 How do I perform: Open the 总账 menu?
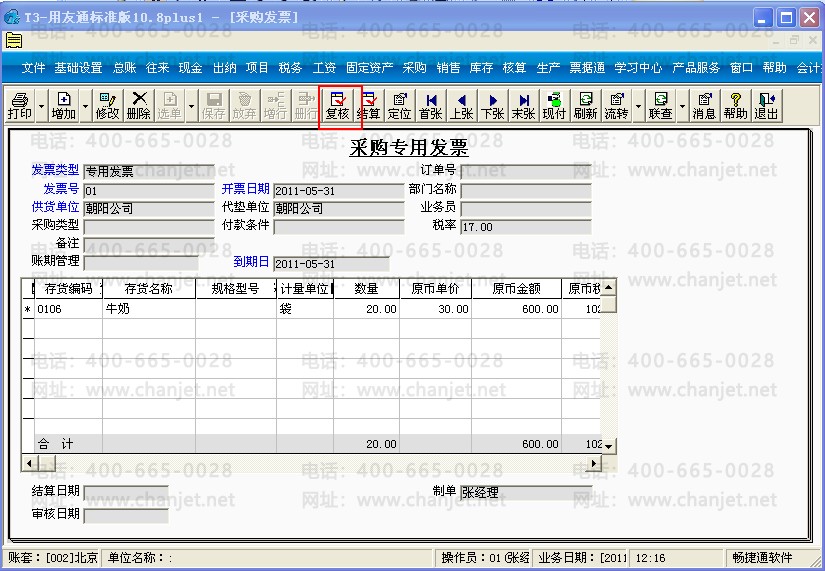(x=125, y=68)
